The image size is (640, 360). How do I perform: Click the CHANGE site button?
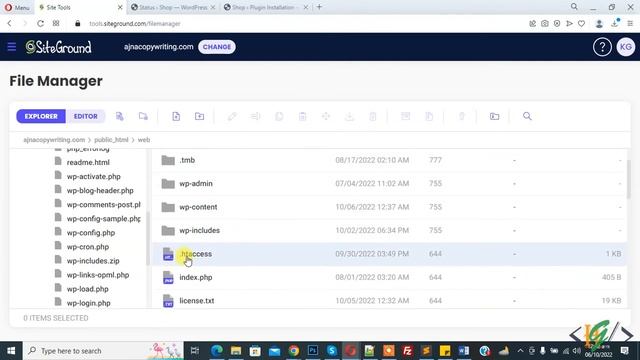click(217, 47)
